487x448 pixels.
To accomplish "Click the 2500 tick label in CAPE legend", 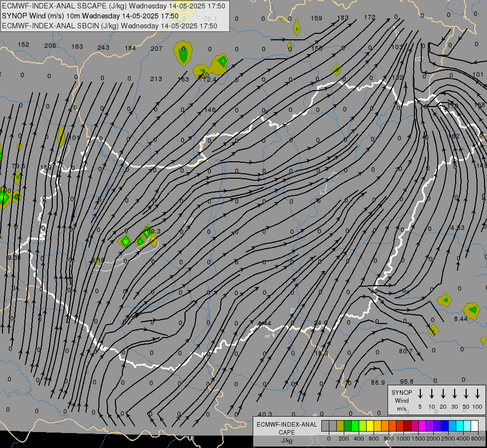I will pos(448,439).
